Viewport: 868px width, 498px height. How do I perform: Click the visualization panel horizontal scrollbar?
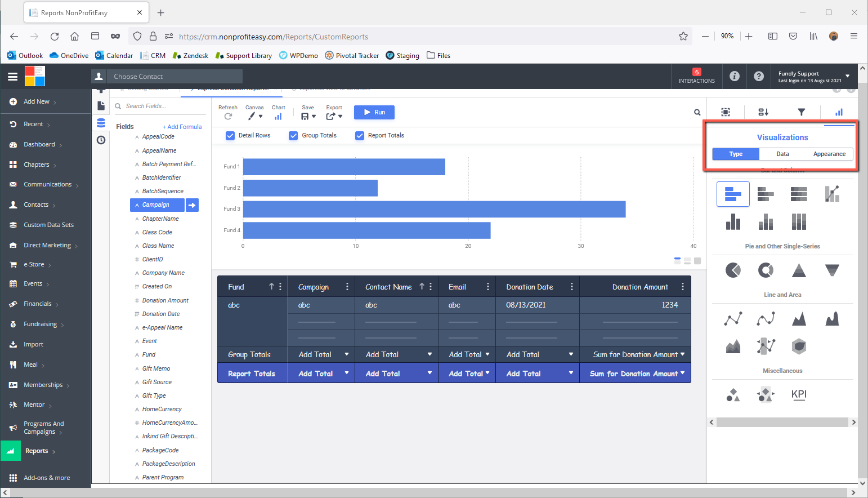pos(782,422)
